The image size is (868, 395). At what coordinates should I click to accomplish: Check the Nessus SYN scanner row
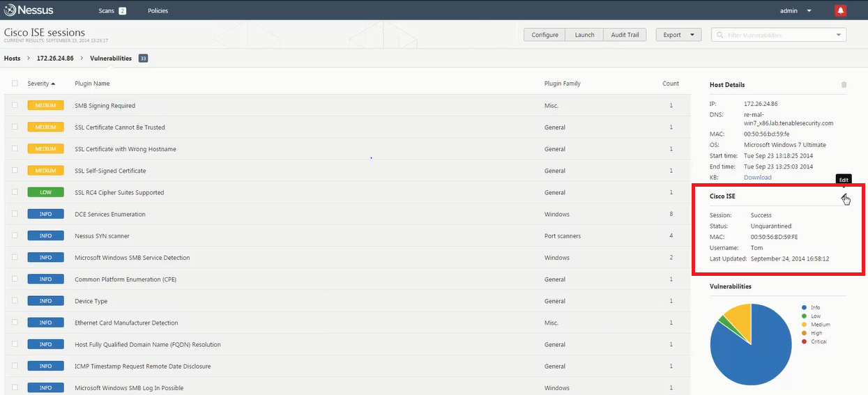pos(15,235)
